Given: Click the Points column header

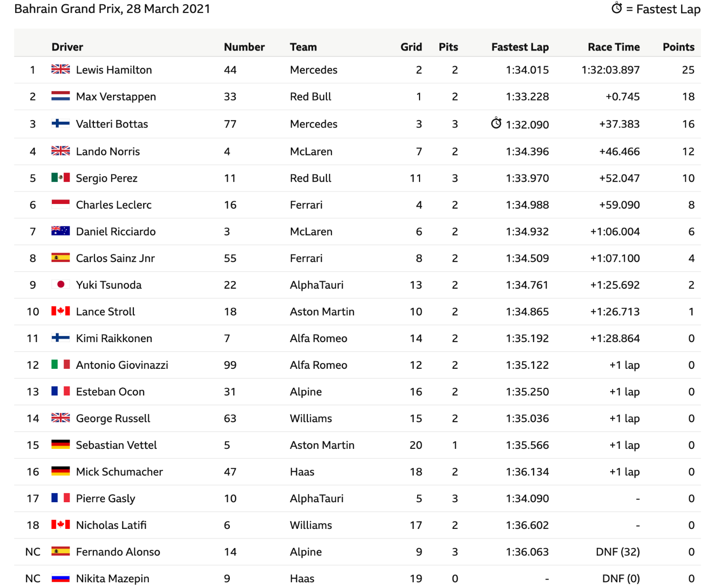Looking at the screenshot, I should pyautogui.click(x=678, y=47).
